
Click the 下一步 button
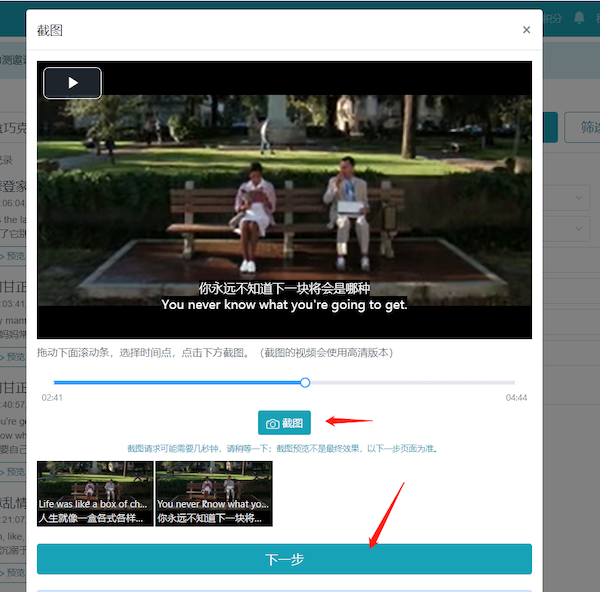(x=284, y=559)
